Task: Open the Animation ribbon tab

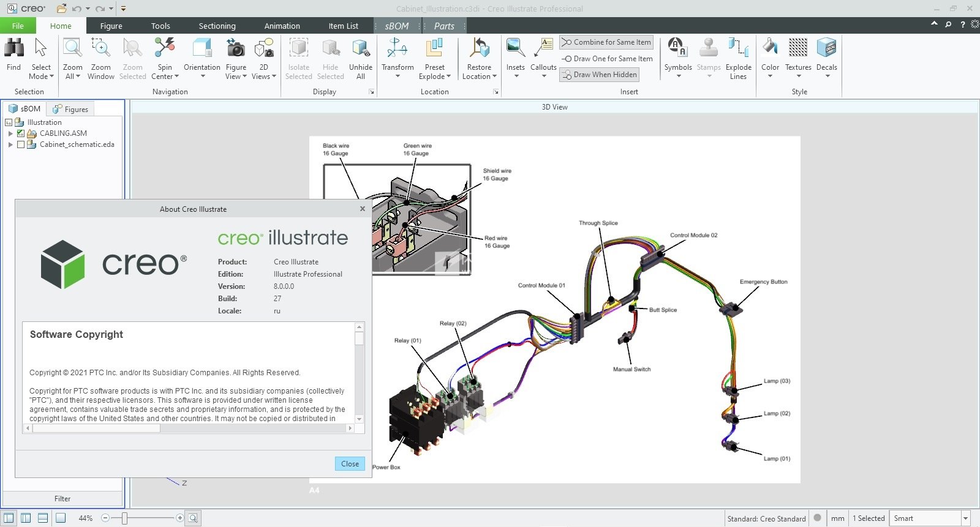Action: [x=282, y=26]
